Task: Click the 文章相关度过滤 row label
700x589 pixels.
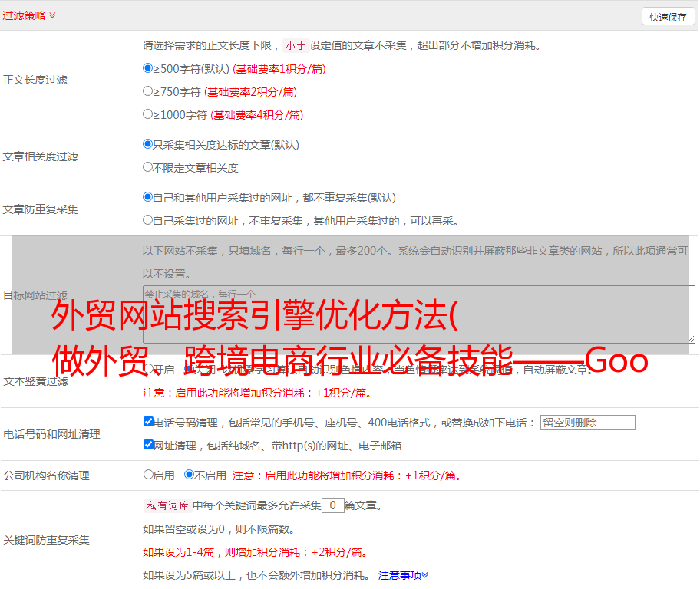Action: pos(40,156)
